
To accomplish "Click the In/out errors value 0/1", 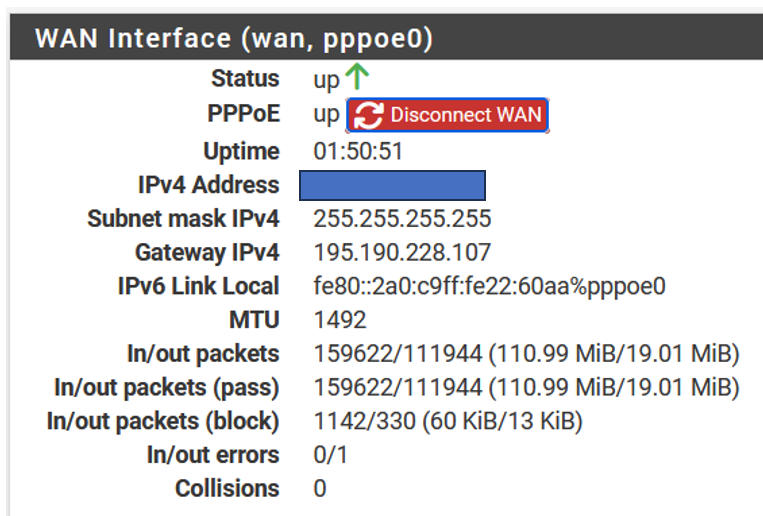I will 328,455.
